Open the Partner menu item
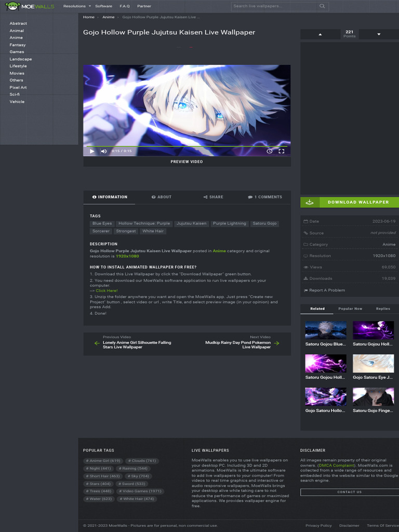 click(x=144, y=6)
